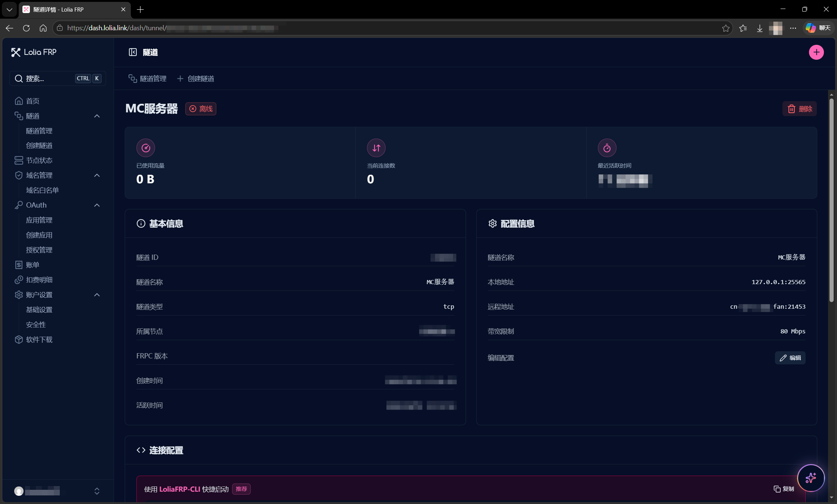Image resolution: width=837 pixels, height=504 pixels.
Task: Open 首页 in the sidebar
Action: [x=58, y=101]
